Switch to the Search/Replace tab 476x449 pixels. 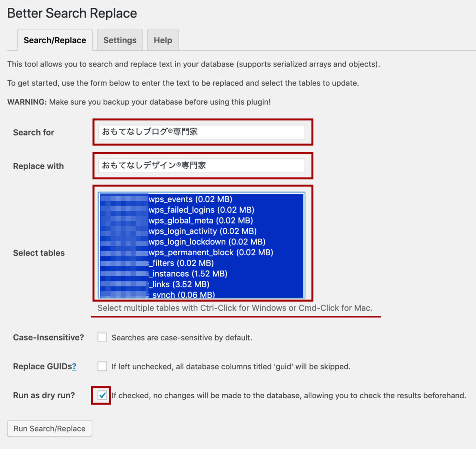[x=55, y=40]
